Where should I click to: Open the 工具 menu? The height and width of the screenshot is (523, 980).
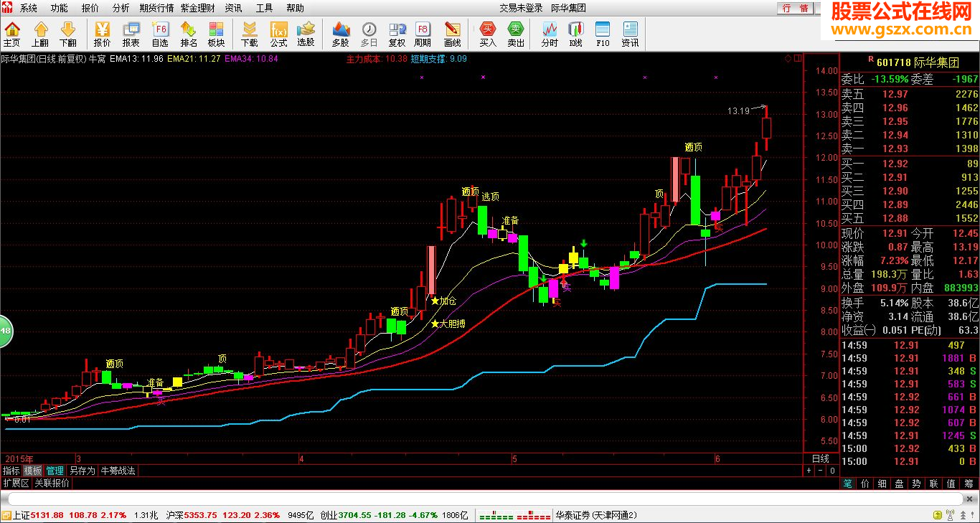click(265, 8)
